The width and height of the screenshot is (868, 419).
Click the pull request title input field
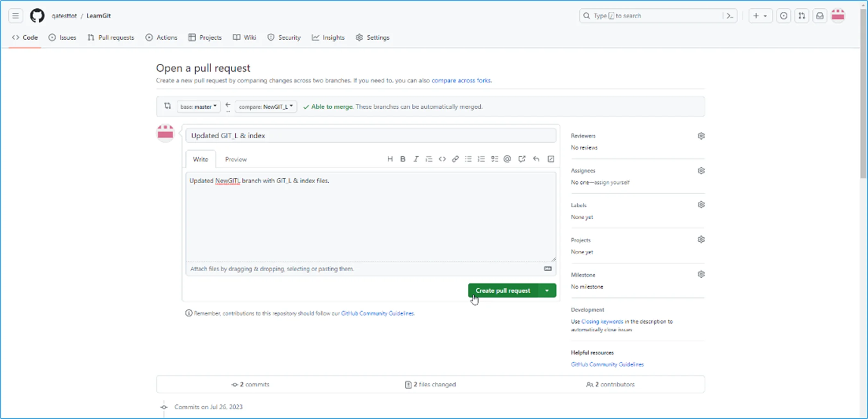pyautogui.click(x=371, y=135)
